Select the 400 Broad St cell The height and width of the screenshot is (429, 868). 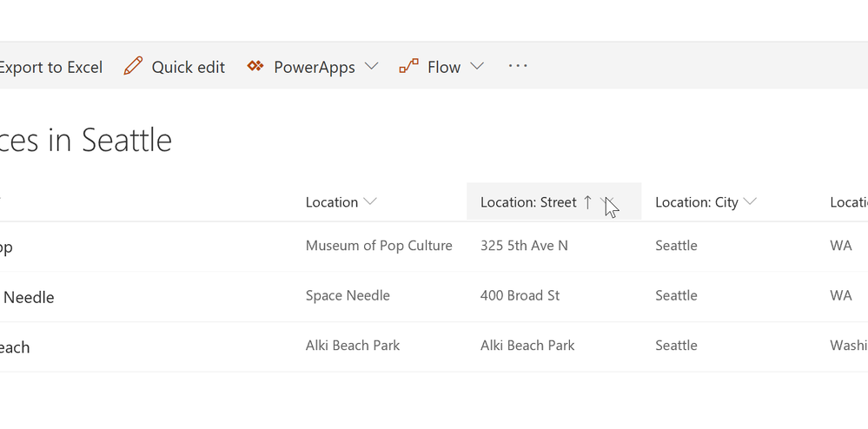coord(520,295)
